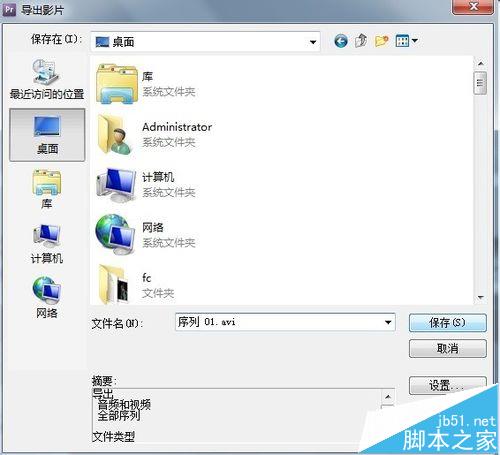Click the 全部序列 summary line

[119, 415]
